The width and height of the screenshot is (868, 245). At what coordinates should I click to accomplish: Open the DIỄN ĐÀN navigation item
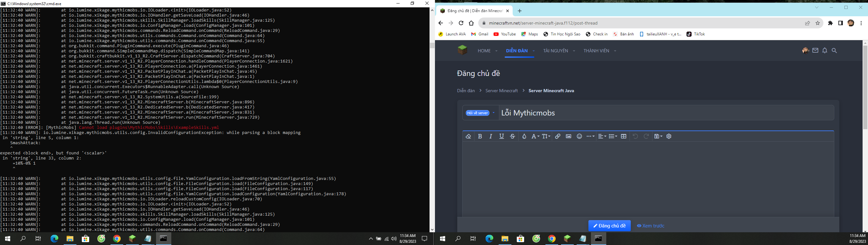point(517,51)
